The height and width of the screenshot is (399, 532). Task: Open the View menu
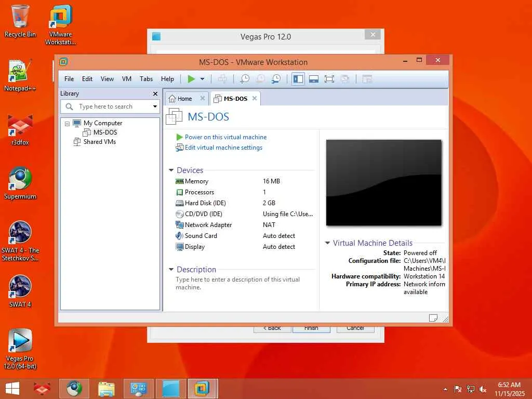click(x=107, y=79)
